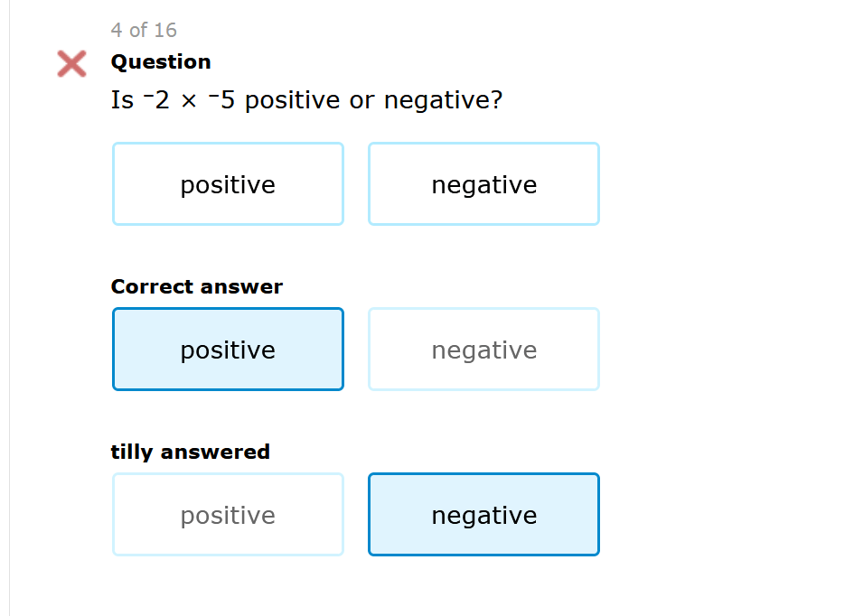
Task: Click highlighted negative under tilly answered
Action: point(483,515)
